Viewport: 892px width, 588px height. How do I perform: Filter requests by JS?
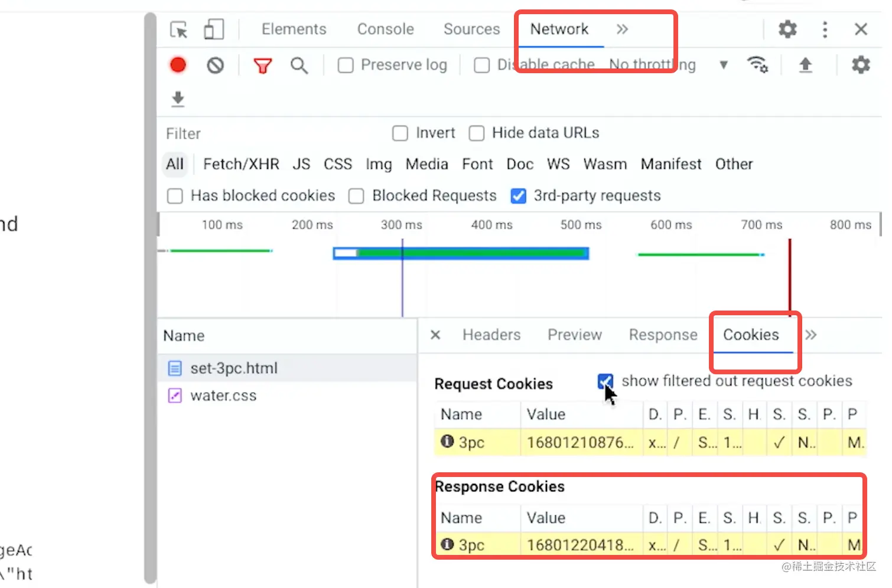(301, 164)
